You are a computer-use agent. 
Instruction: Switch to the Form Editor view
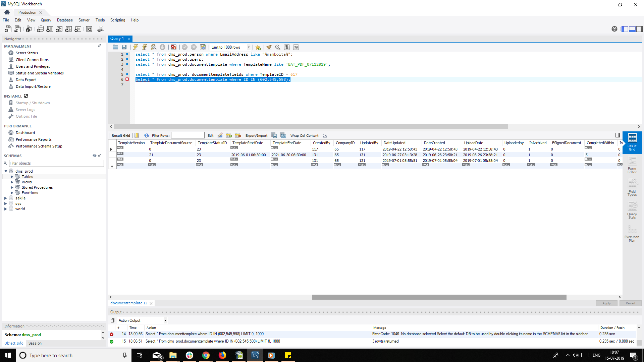coord(632,166)
